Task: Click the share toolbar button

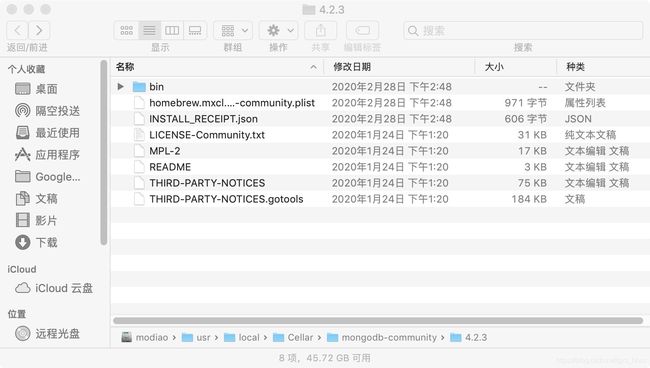Action: pos(320,30)
